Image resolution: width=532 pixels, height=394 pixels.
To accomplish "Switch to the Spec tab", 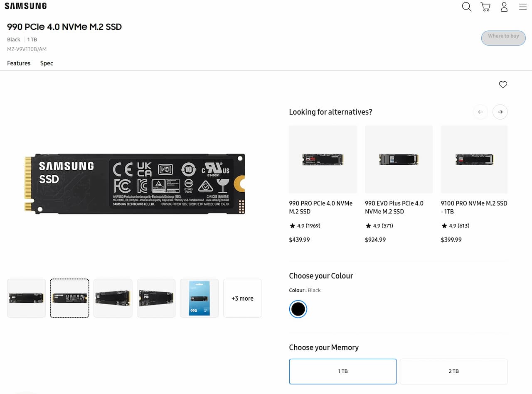I will pyautogui.click(x=47, y=63).
